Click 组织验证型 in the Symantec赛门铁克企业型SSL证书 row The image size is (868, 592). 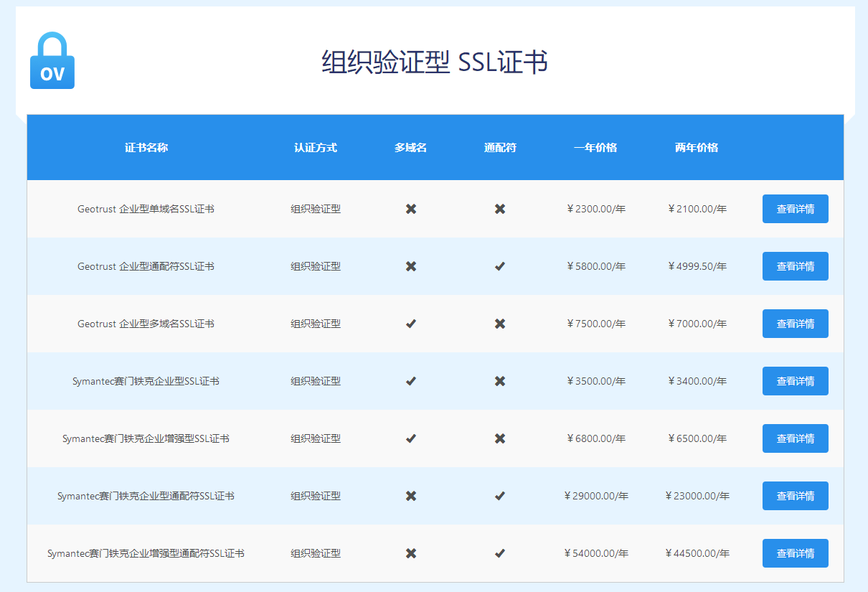[316, 381]
